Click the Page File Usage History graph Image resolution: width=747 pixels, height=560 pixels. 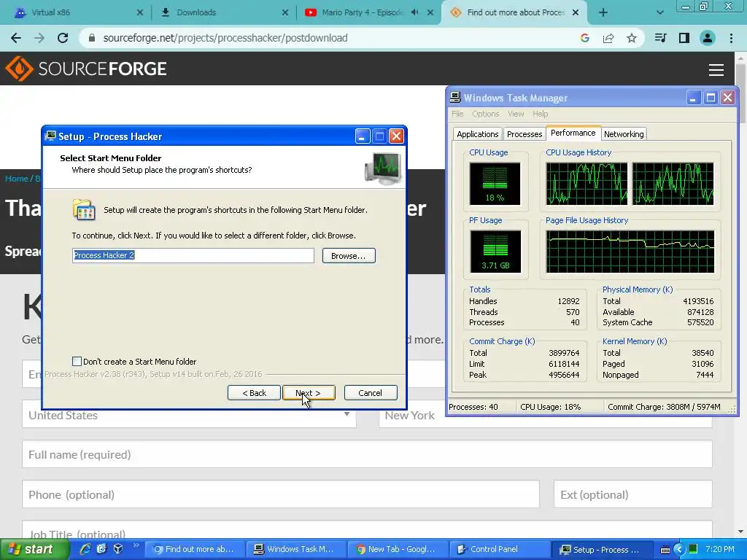[630, 252]
